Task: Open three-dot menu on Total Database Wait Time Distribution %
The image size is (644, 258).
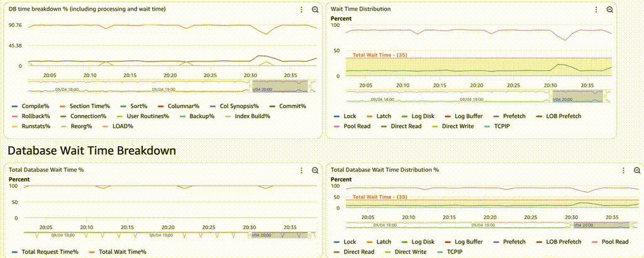Action: coord(623,170)
